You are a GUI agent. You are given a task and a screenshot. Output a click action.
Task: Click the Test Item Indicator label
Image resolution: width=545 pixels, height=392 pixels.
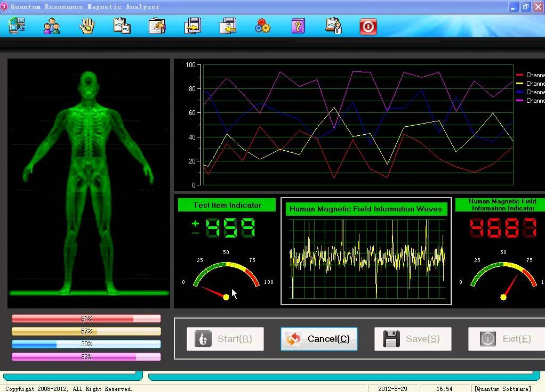pyautogui.click(x=227, y=205)
